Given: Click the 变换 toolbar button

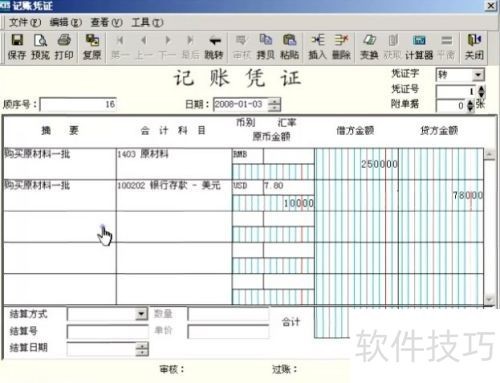Looking at the screenshot, I should [369, 47].
